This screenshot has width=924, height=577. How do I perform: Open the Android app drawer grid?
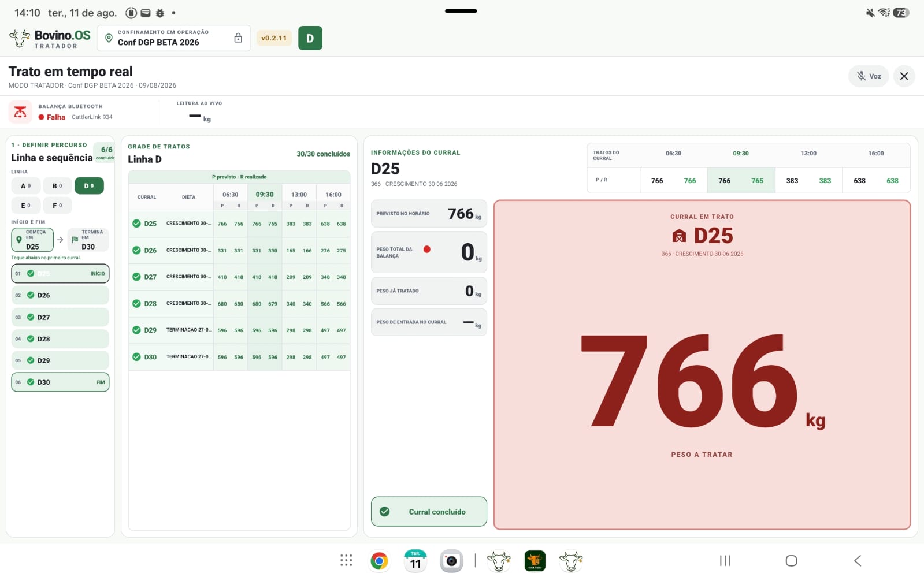(x=346, y=560)
